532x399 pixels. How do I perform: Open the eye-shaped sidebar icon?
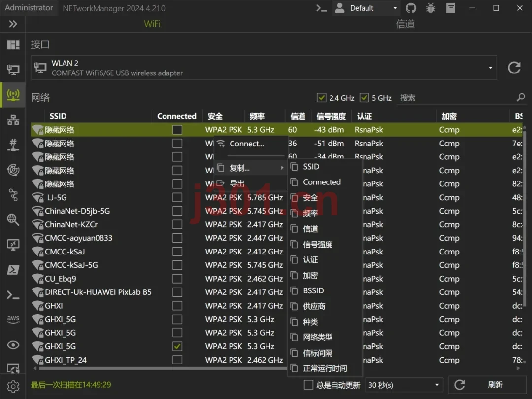[x=13, y=345]
